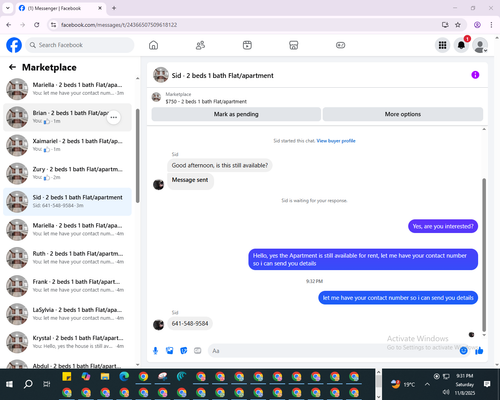The image size is (500, 400).
Task: Open the Chrome profile icon
Action: 477,25
